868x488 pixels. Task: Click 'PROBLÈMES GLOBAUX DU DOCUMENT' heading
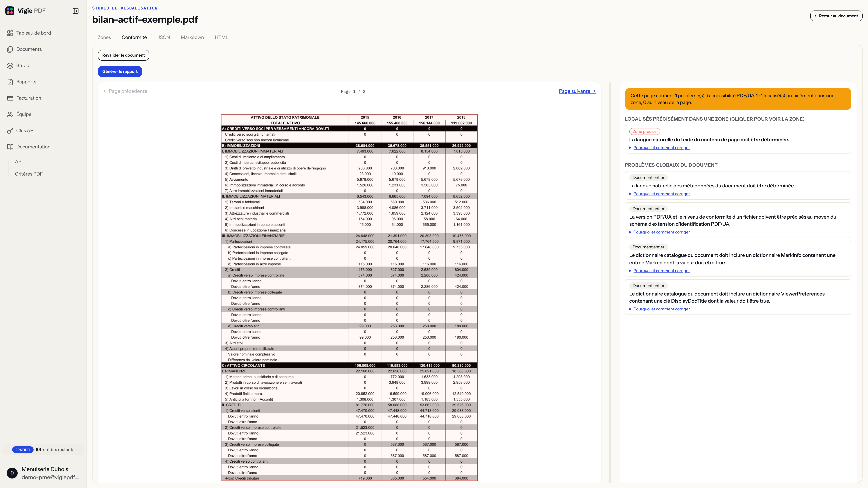click(x=671, y=165)
